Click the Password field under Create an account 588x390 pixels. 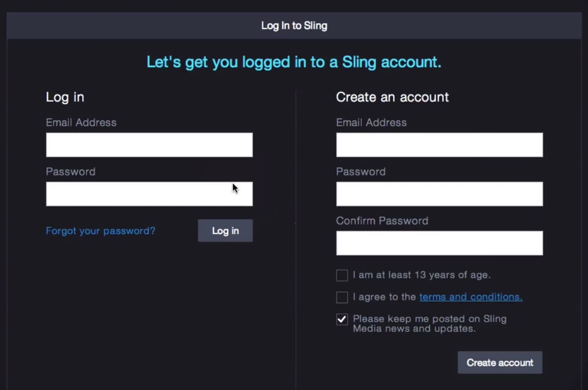[x=439, y=194]
